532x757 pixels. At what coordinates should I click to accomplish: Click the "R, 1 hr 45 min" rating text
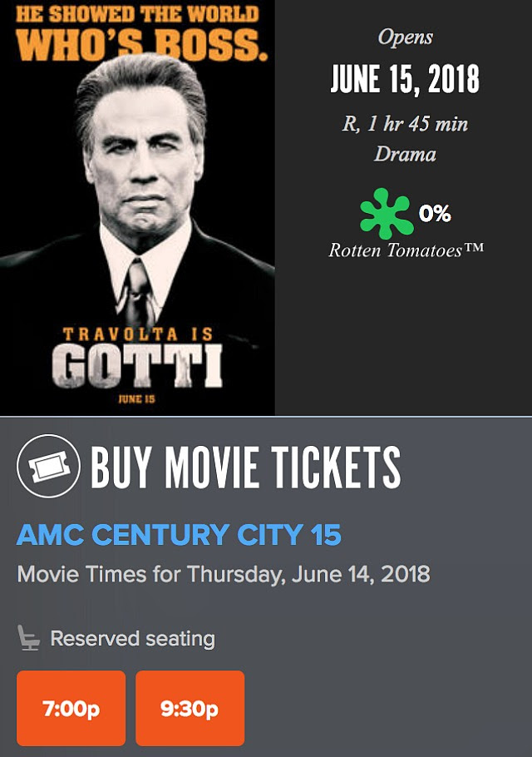coord(405,124)
